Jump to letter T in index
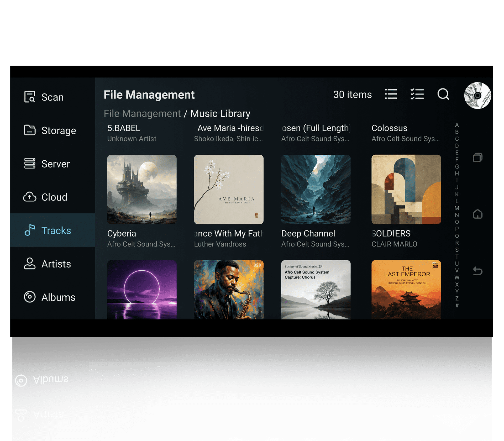The height and width of the screenshot is (441, 504). tap(457, 256)
